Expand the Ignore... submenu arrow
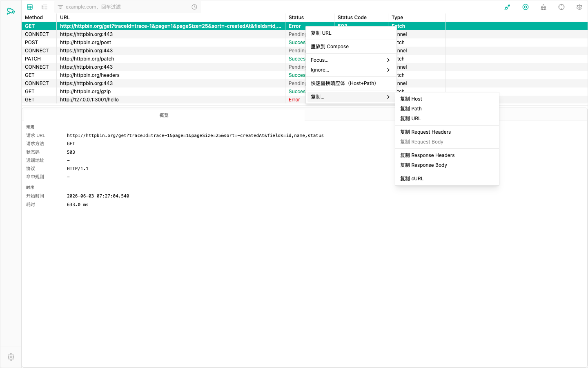Viewport: 588px width, 368px height. [x=388, y=70]
